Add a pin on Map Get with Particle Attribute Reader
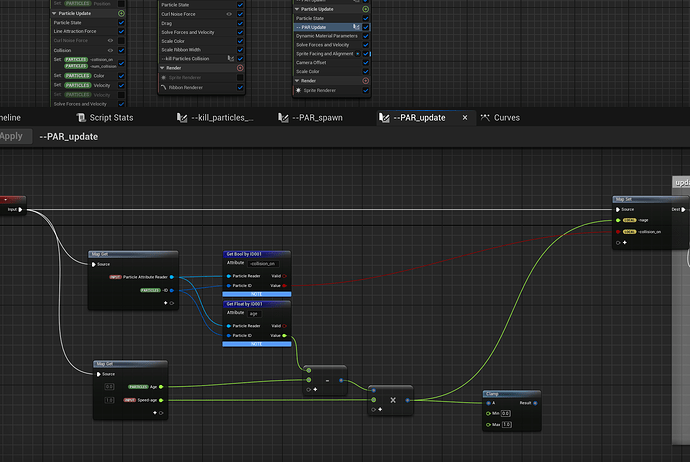The width and height of the screenshot is (690, 462). pyautogui.click(x=165, y=303)
